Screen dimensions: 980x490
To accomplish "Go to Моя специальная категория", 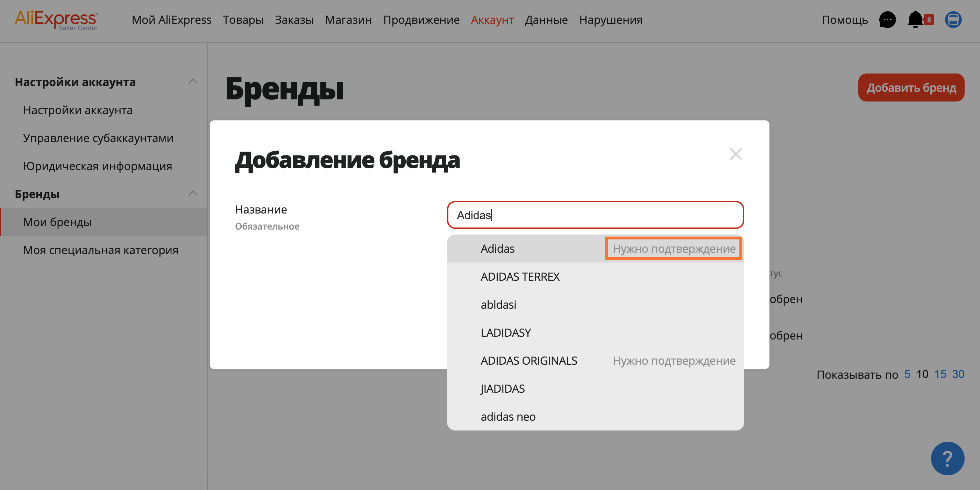I will pyautogui.click(x=100, y=250).
